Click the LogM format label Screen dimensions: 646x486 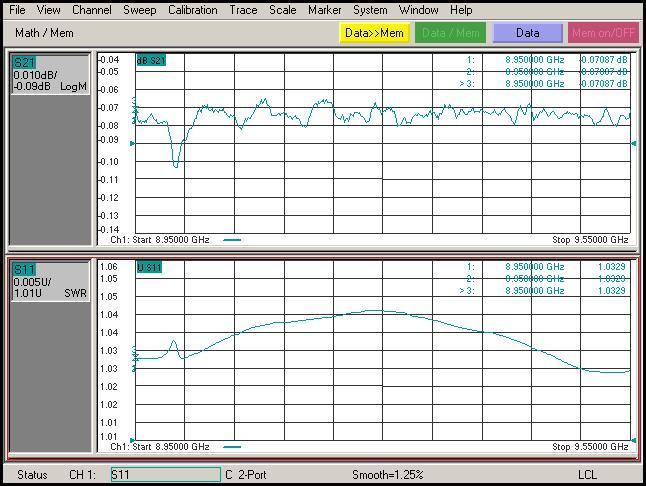pos(73,86)
